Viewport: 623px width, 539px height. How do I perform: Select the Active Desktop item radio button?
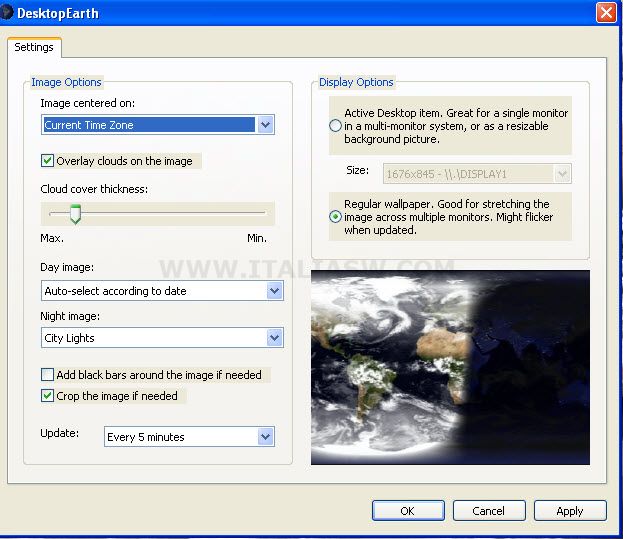(335, 126)
